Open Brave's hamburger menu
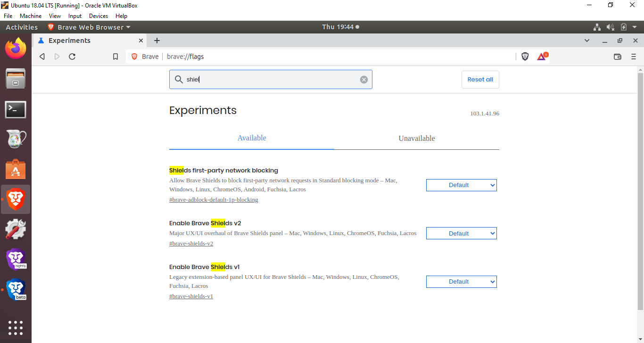This screenshot has width=644, height=343. (x=634, y=56)
